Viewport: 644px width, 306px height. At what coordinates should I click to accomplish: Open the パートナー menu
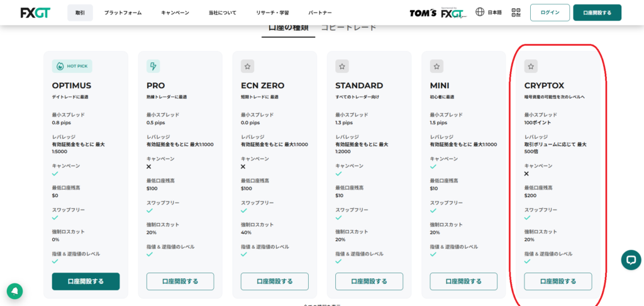tap(320, 13)
